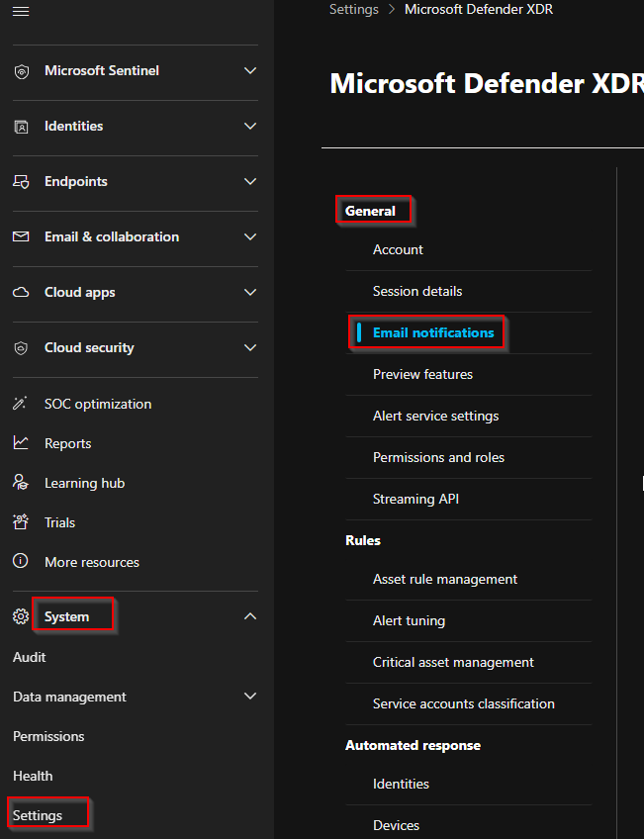
Task: Click the hamburger navigation menu icon
Action: pos(21,11)
